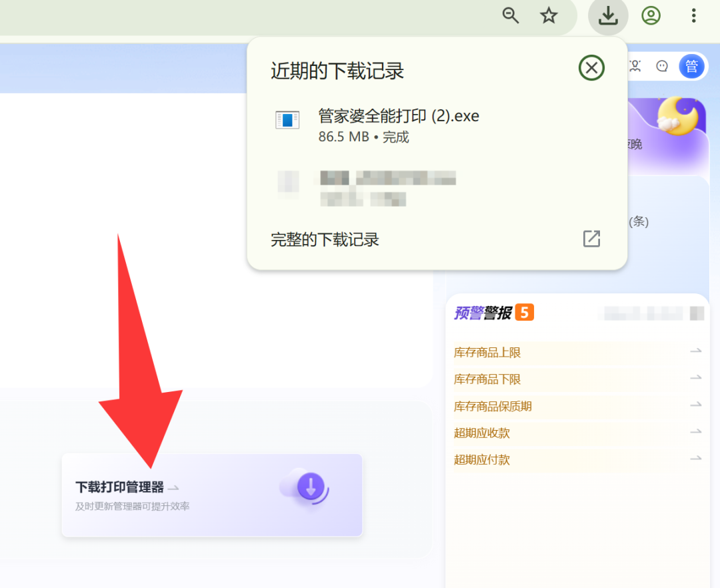The width and height of the screenshot is (720, 588).
Task: Open the browser downloads button
Action: [608, 16]
